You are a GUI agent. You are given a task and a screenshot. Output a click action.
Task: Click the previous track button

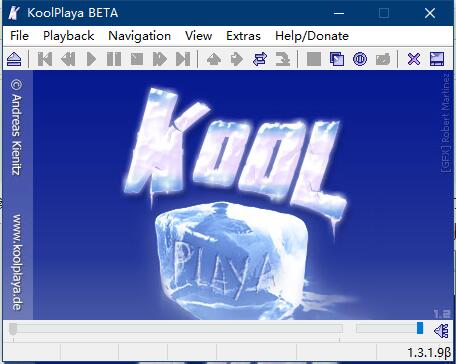(45, 59)
